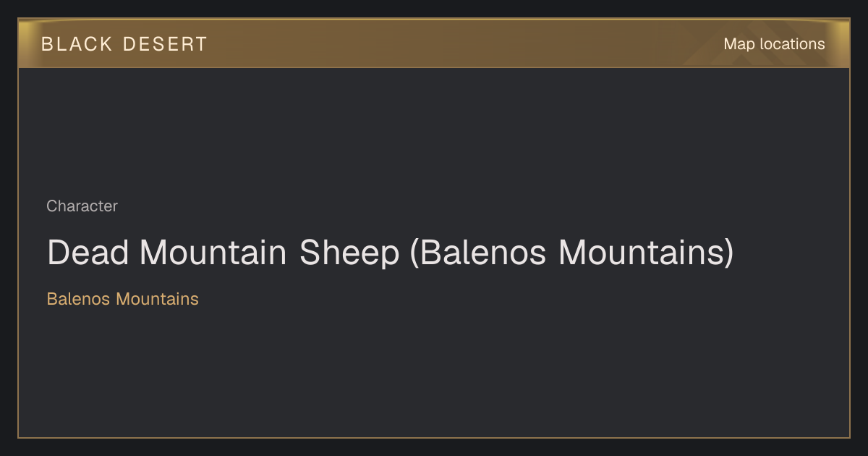Click the Character category label
868x456 pixels.
click(82, 206)
